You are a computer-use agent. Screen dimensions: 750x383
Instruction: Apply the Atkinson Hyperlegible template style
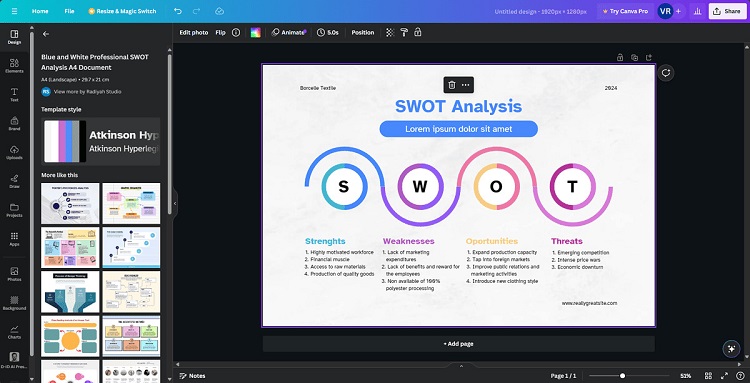(100, 142)
